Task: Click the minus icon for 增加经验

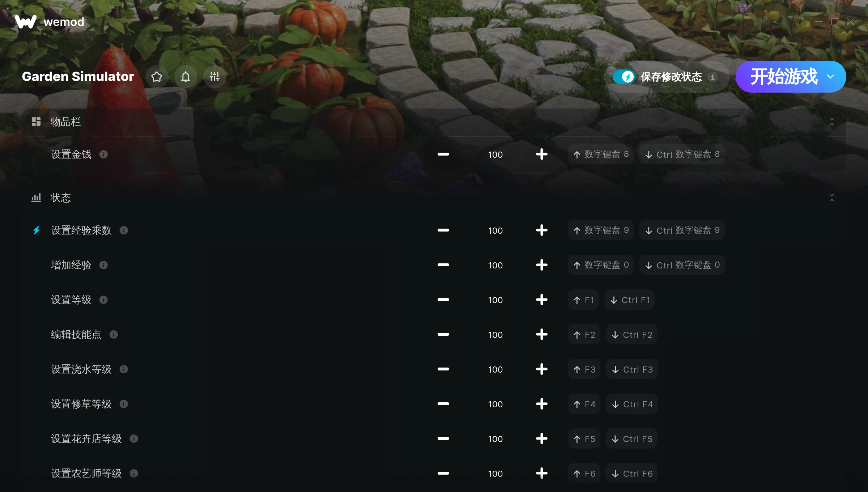Action: [443, 265]
